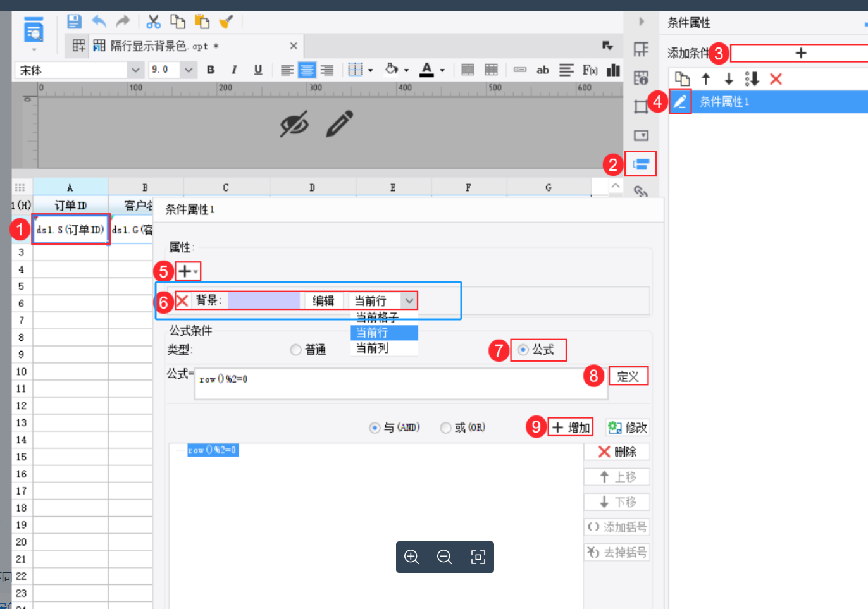
Task: Click the save icon in the top toolbar
Action: (75, 22)
